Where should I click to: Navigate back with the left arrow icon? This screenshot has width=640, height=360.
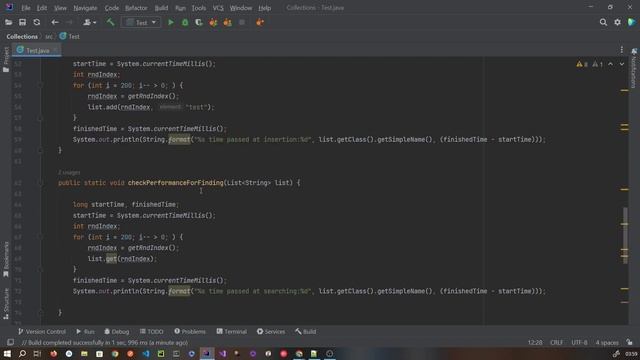[55, 22]
